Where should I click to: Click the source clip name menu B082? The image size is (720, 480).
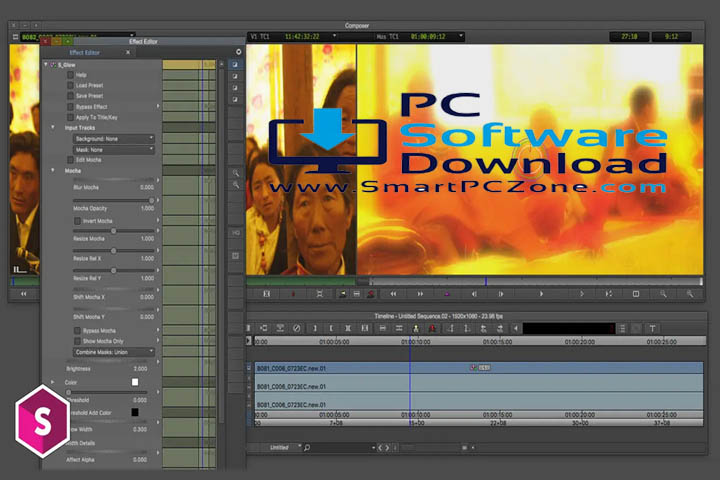click(x=77, y=37)
